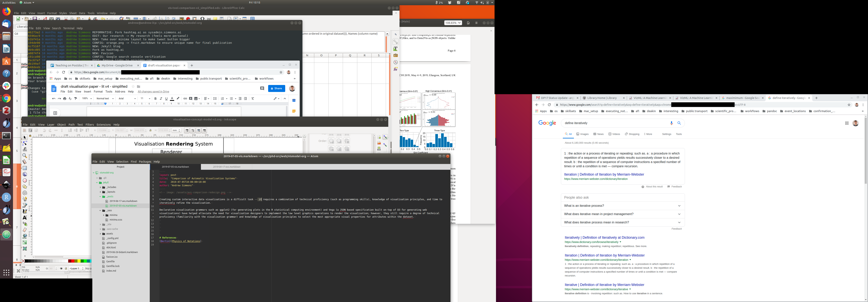Open the Normal text style dropdown

(x=105, y=99)
